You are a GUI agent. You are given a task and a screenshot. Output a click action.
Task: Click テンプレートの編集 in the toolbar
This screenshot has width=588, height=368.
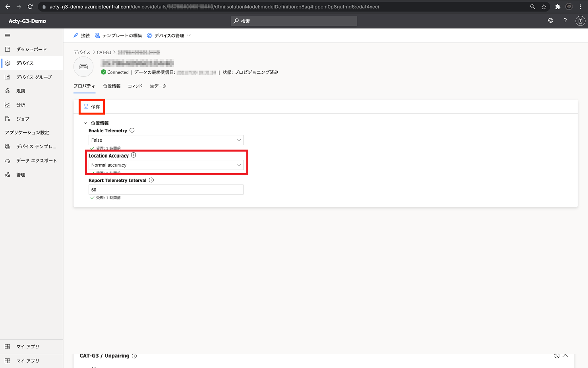tap(118, 35)
